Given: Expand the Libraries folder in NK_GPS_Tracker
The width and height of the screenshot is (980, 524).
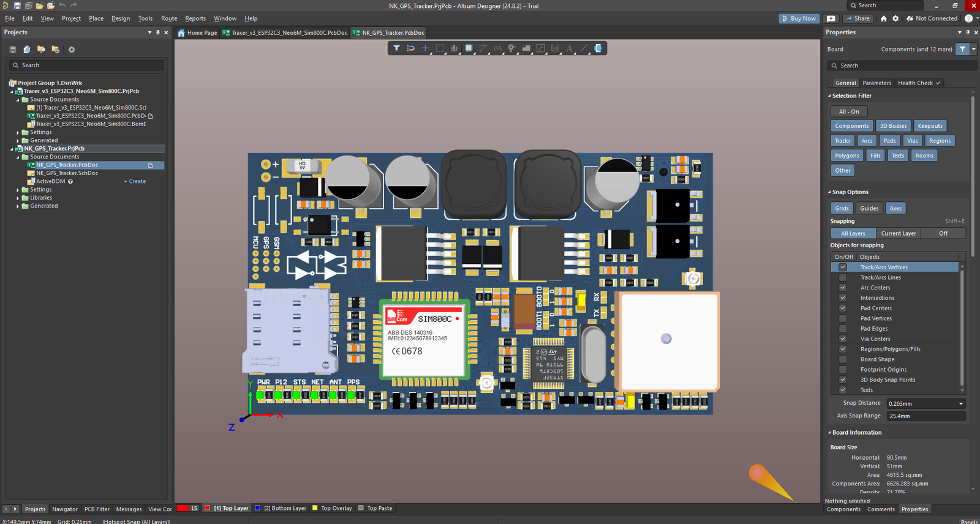Looking at the screenshot, I should 18,198.
